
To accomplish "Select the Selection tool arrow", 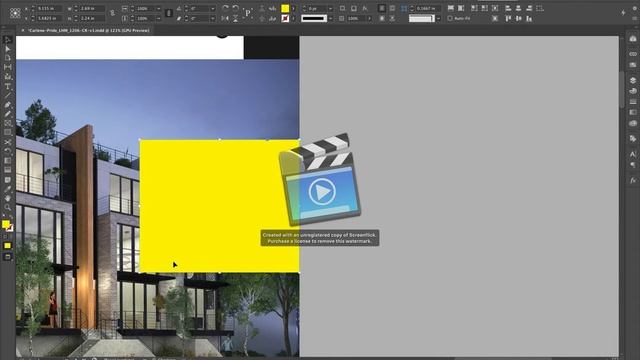I will (7, 40).
